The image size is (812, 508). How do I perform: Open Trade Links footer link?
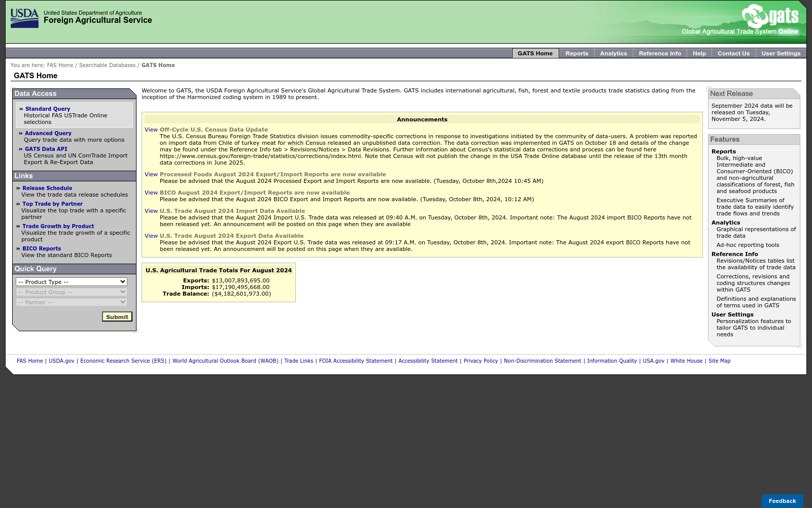point(298,361)
